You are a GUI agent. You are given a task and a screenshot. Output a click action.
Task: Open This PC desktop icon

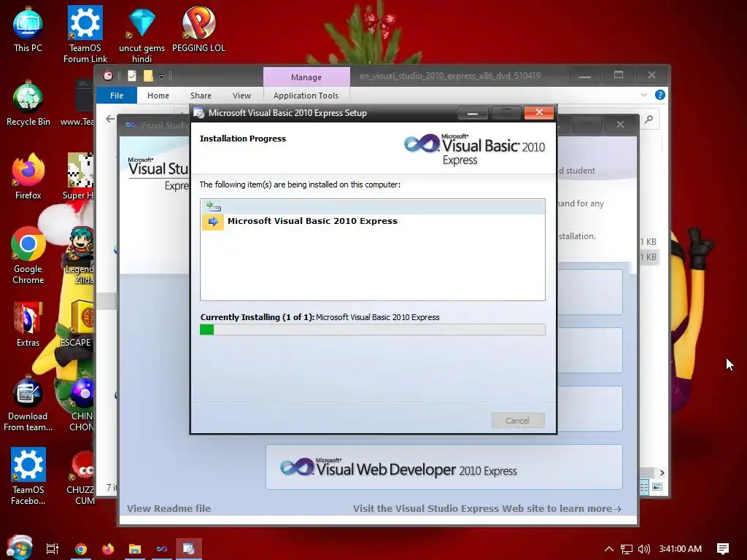click(x=28, y=29)
